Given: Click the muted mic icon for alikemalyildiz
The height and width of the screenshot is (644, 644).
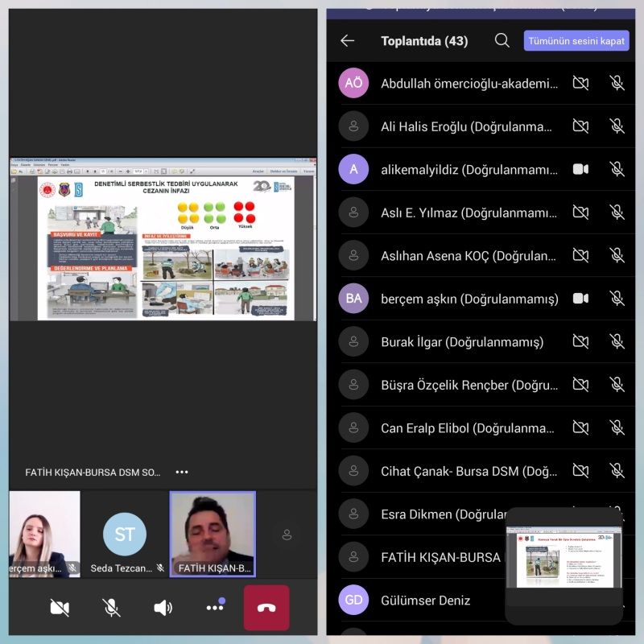Looking at the screenshot, I should (617, 169).
